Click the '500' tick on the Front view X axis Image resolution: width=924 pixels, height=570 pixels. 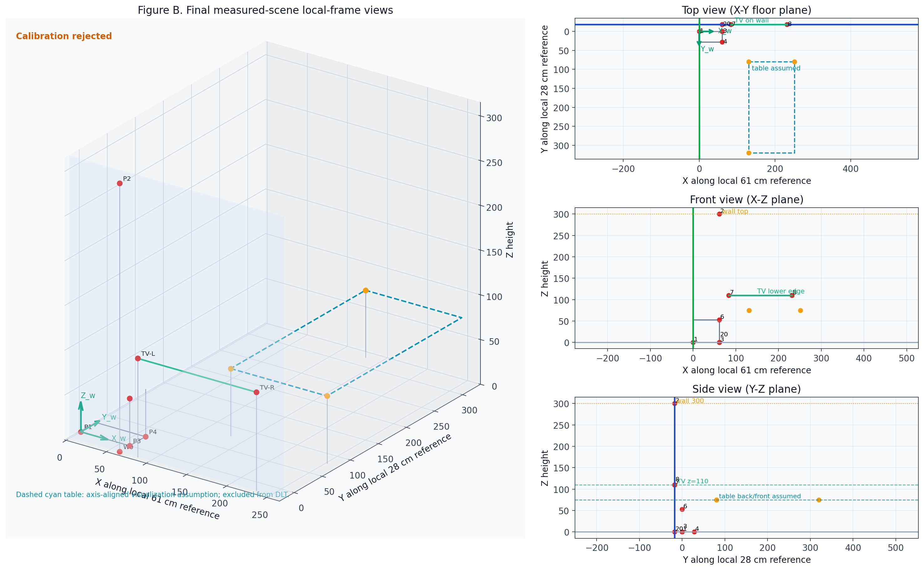coord(906,358)
